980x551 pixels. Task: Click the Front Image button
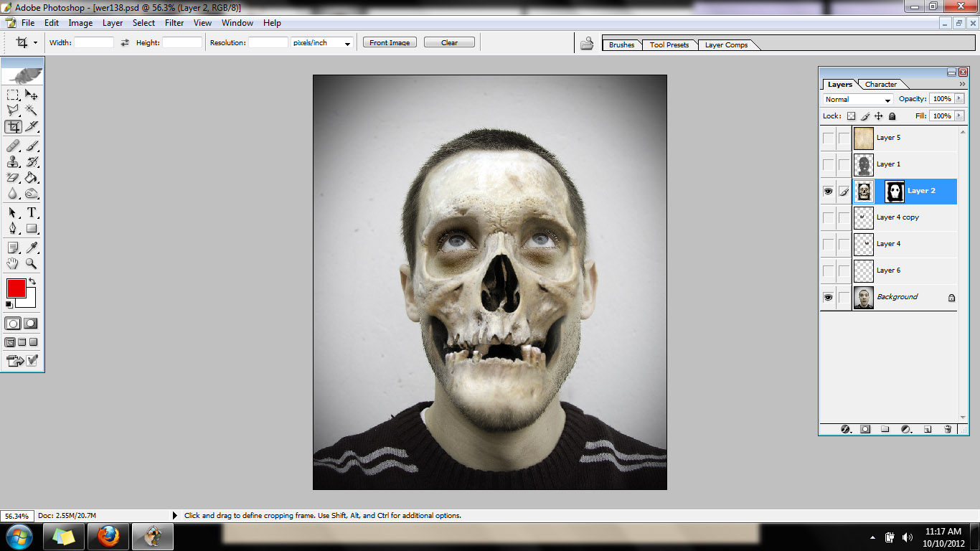click(x=390, y=42)
